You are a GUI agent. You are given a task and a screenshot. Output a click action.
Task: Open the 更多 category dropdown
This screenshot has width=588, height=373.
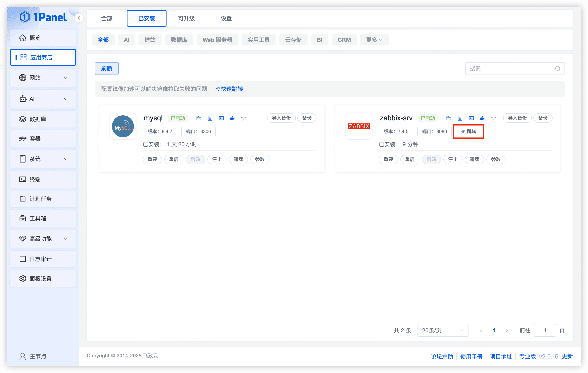pyautogui.click(x=374, y=40)
